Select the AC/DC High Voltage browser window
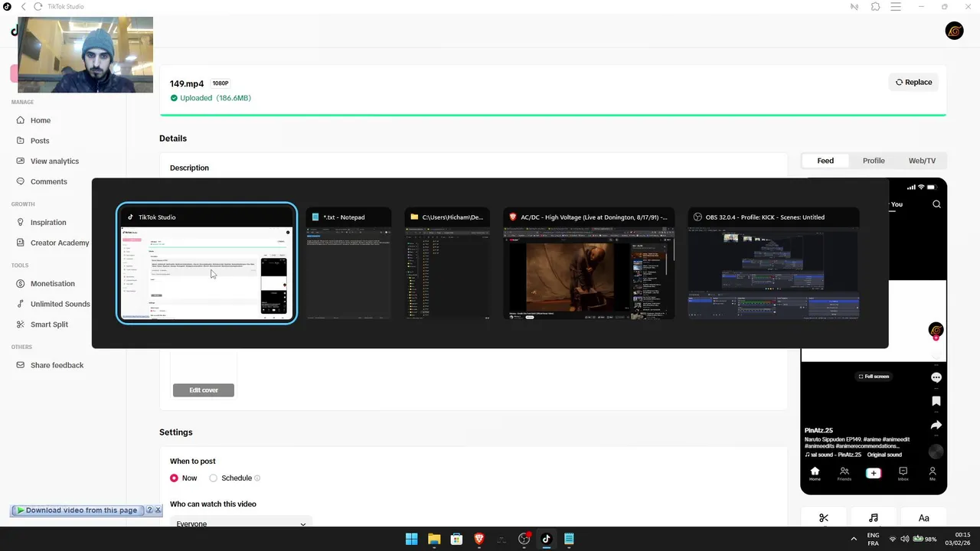The height and width of the screenshot is (551, 980). 589,263
